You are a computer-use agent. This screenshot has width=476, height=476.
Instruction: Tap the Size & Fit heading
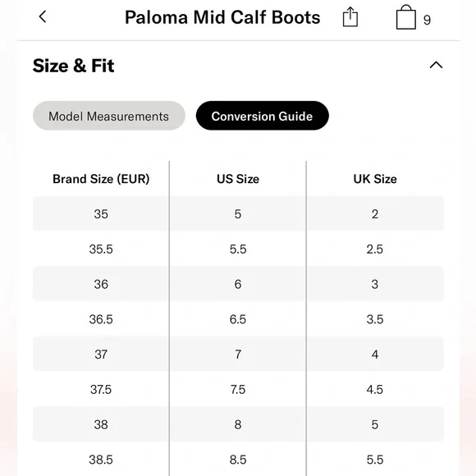(x=74, y=66)
